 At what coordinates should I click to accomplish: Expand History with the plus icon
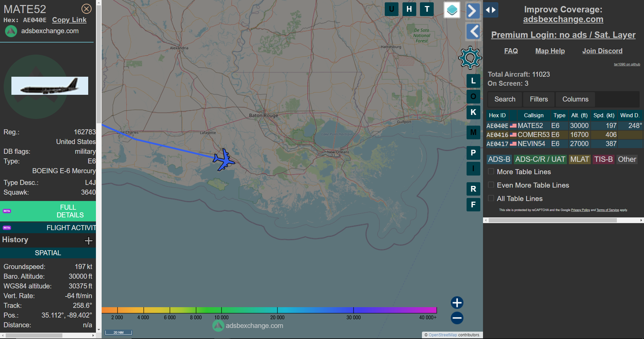(89, 241)
